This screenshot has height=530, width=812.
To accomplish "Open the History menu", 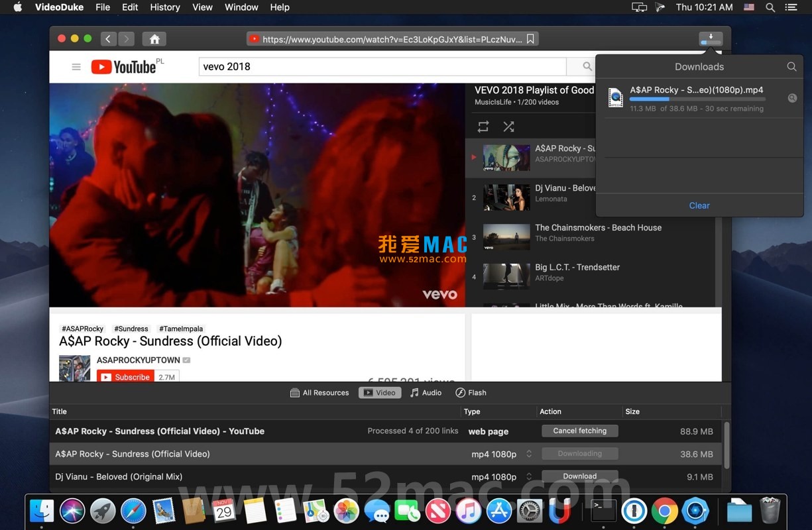I will click(x=165, y=7).
